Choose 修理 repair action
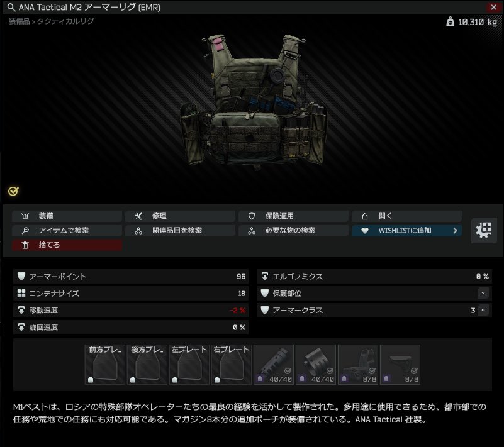The height and width of the screenshot is (447, 504). pos(180,216)
